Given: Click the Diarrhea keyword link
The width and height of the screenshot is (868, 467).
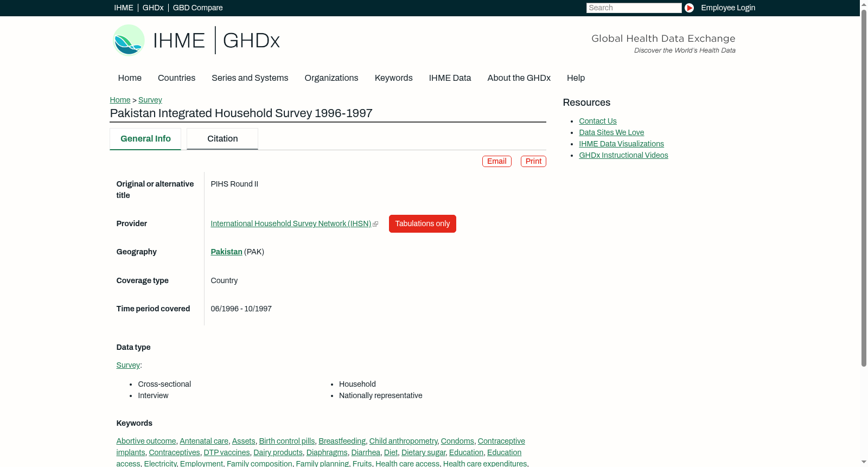Looking at the screenshot, I should (x=366, y=452).
